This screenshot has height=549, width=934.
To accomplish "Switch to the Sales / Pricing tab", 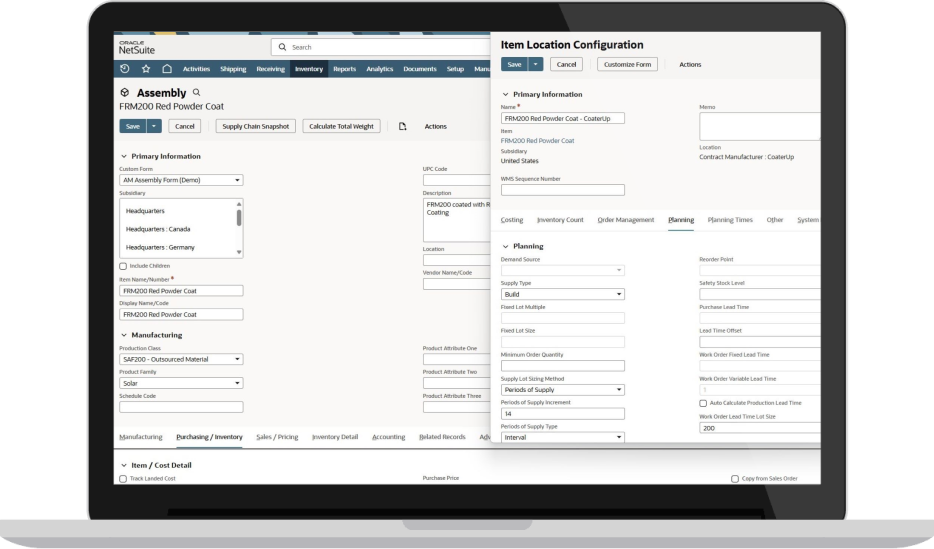I will coord(277,437).
